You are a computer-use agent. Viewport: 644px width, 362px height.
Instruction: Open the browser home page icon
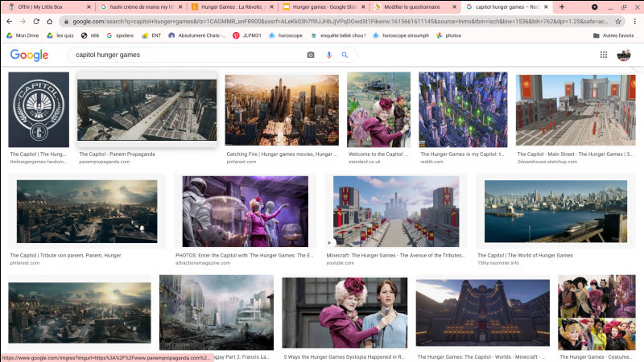click(x=50, y=22)
